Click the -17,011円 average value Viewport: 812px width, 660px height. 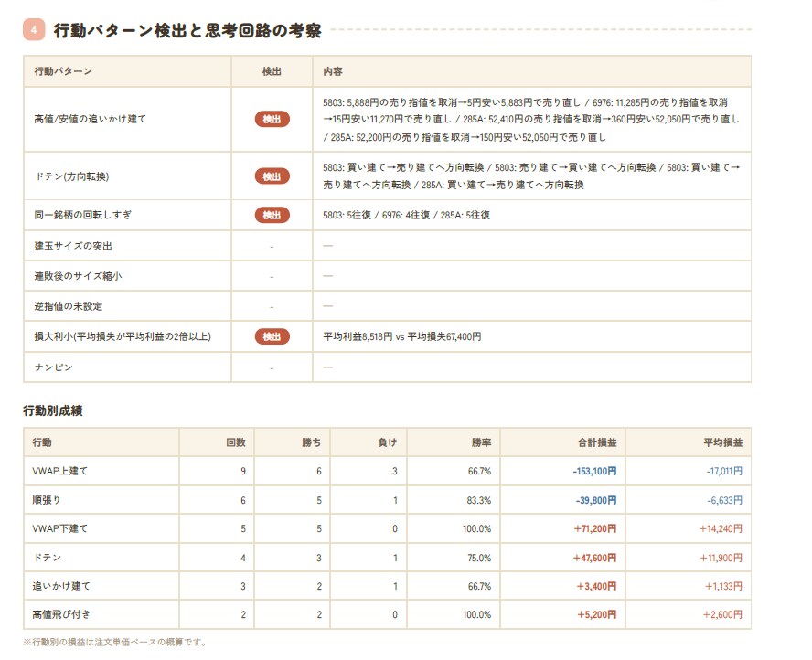pos(724,471)
